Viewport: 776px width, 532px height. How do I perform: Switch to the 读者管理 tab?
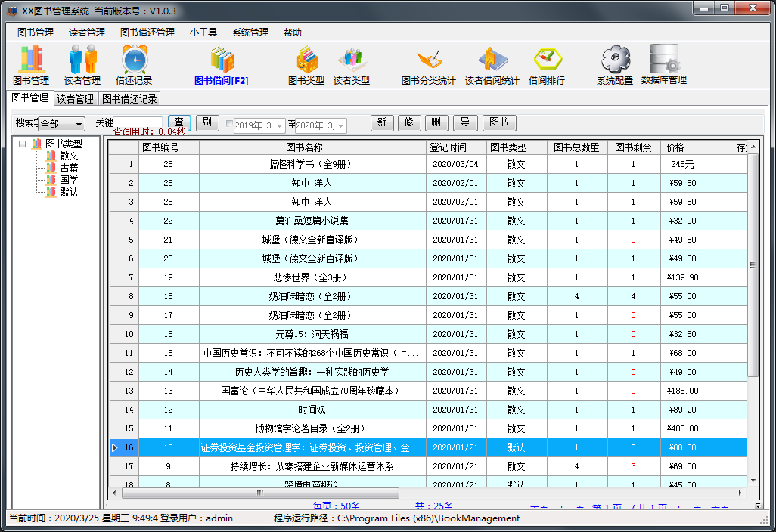(75, 99)
